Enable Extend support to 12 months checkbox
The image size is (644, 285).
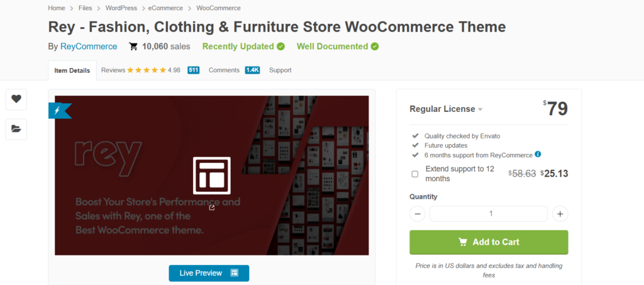coord(415,174)
